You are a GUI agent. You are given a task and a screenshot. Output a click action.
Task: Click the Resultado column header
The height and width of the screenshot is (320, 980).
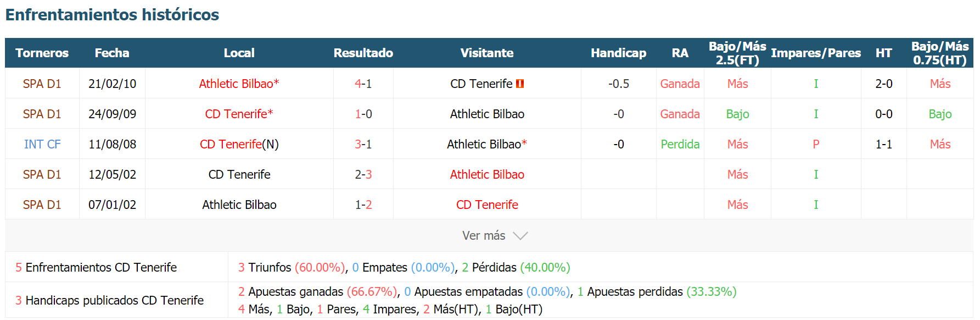[x=363, y=53]
